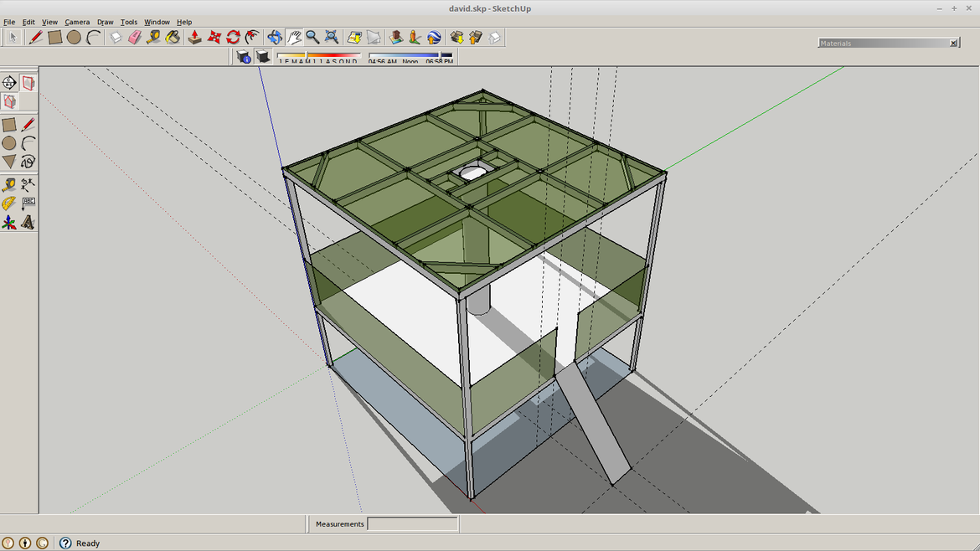
Task: Select the Rotate tool
Action: click(x=231, y=37)
